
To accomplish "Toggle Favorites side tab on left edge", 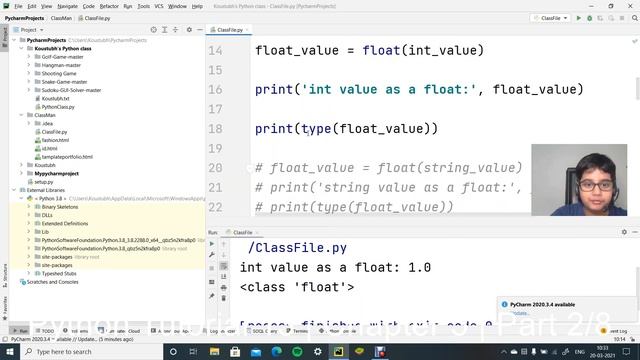I will 4,308.
